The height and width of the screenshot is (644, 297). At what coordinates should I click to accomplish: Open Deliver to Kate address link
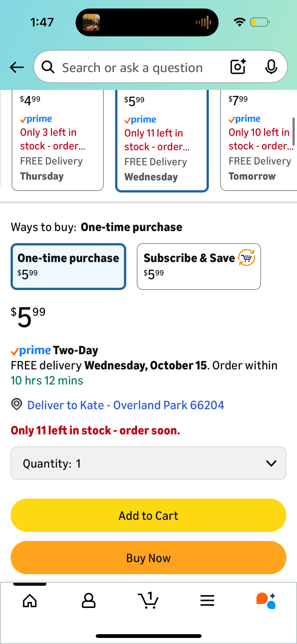pyautogui.click(x=125, y=405)
